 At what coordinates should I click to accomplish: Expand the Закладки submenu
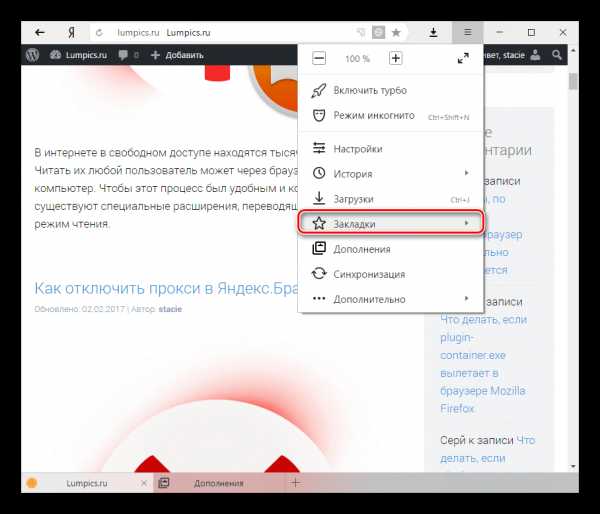(x=391, y=224)
